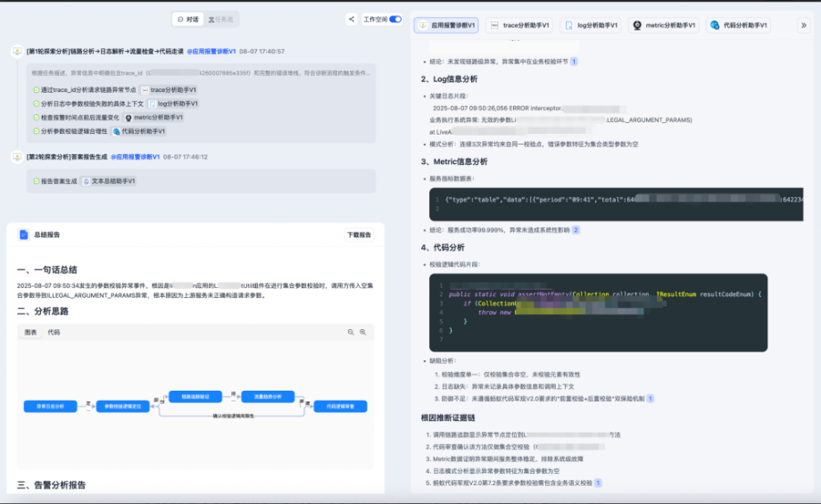
Task: Click green check next to 检查报警时间点前后流量变化
Action: click(35, 118)
